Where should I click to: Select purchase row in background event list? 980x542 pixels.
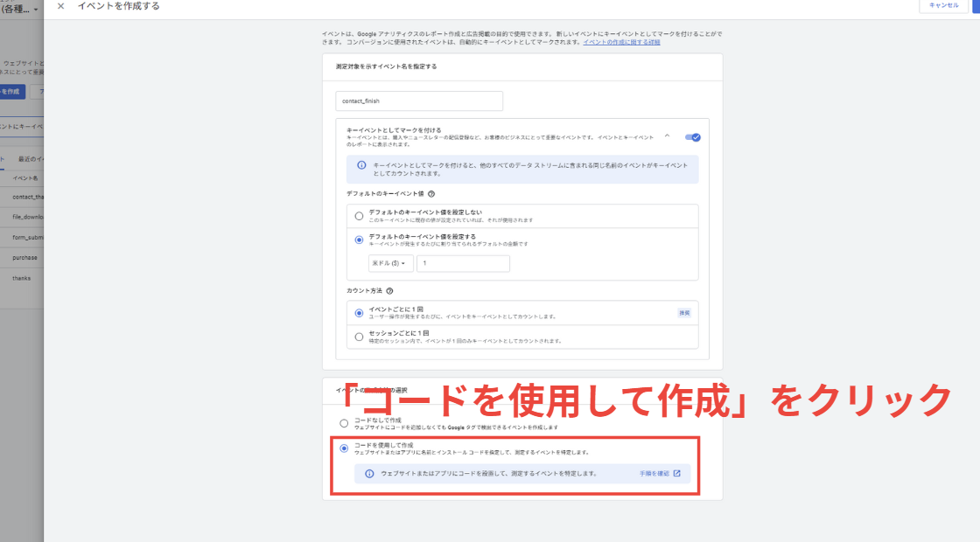(x=22, y=258)
